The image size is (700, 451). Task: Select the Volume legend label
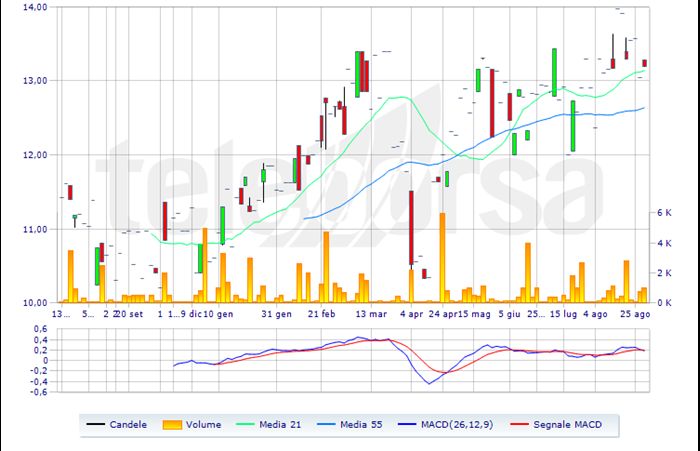coord(204,425)
